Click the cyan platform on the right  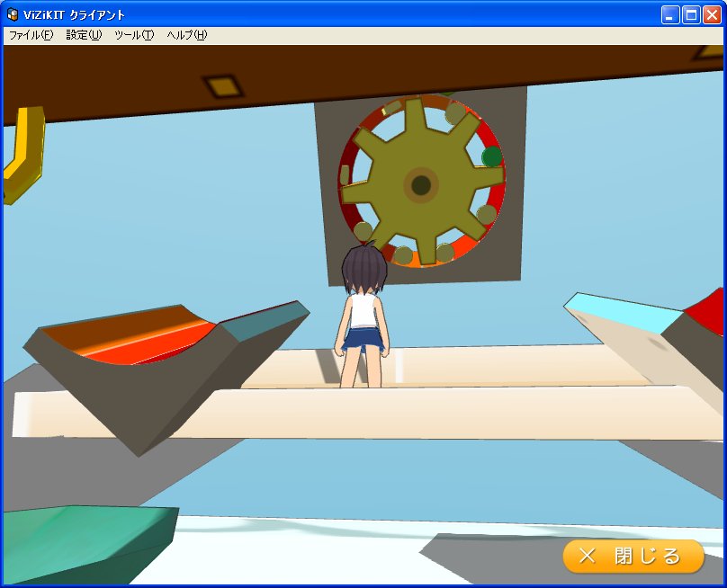(624, 312)
